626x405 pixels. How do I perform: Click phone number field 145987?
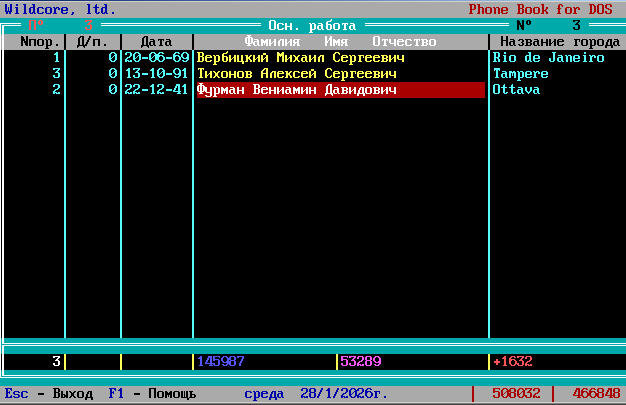coord(221,361)
